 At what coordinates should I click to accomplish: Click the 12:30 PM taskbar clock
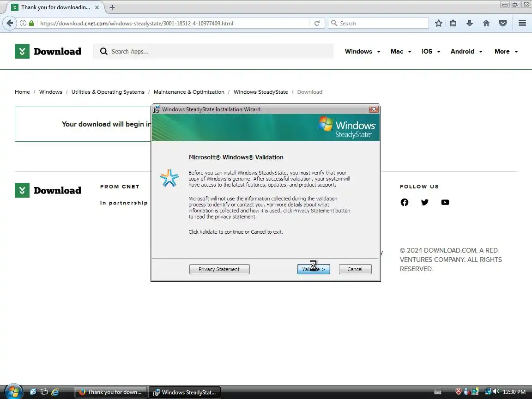coord(514,392)
